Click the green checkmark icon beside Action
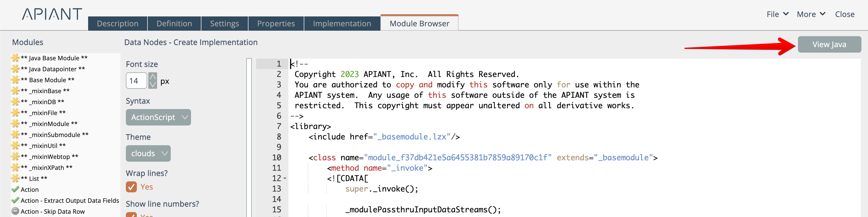 pos(15,189)
